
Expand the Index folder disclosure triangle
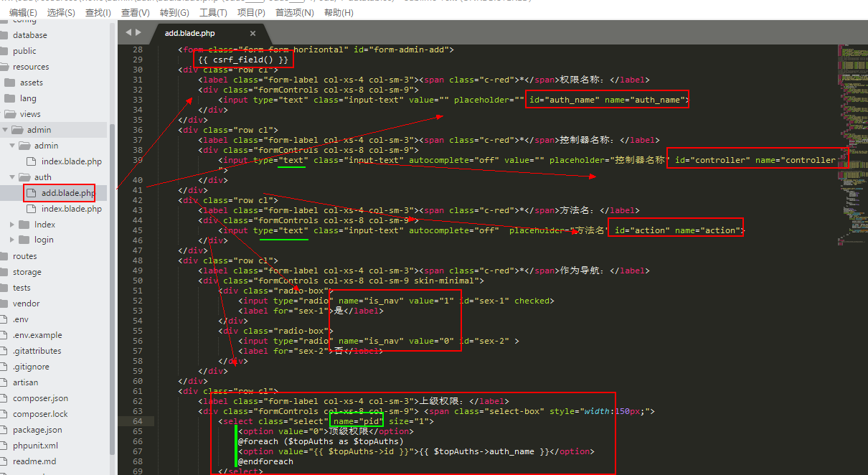[12, 225]
